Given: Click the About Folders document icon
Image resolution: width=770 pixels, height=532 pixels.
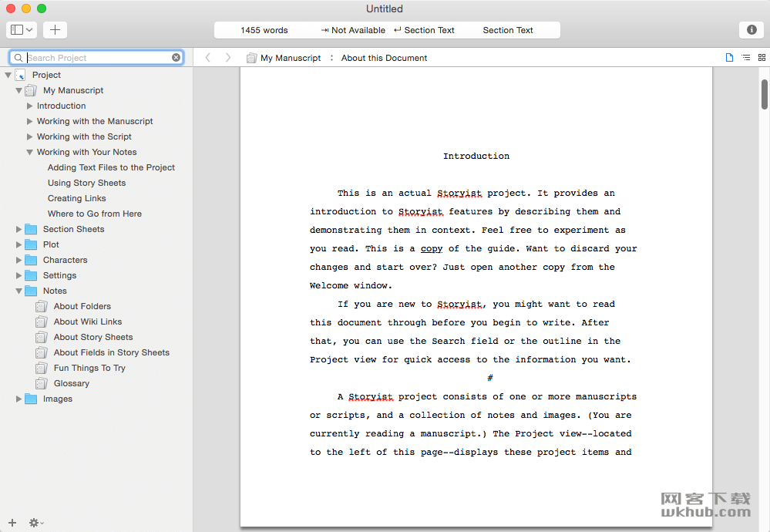Looking at the screenshot, I should [x=42, y=307].
